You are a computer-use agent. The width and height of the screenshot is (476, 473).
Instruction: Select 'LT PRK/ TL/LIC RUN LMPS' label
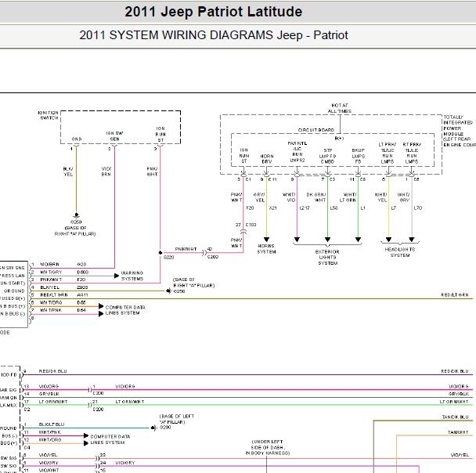[x=388, y=153]
